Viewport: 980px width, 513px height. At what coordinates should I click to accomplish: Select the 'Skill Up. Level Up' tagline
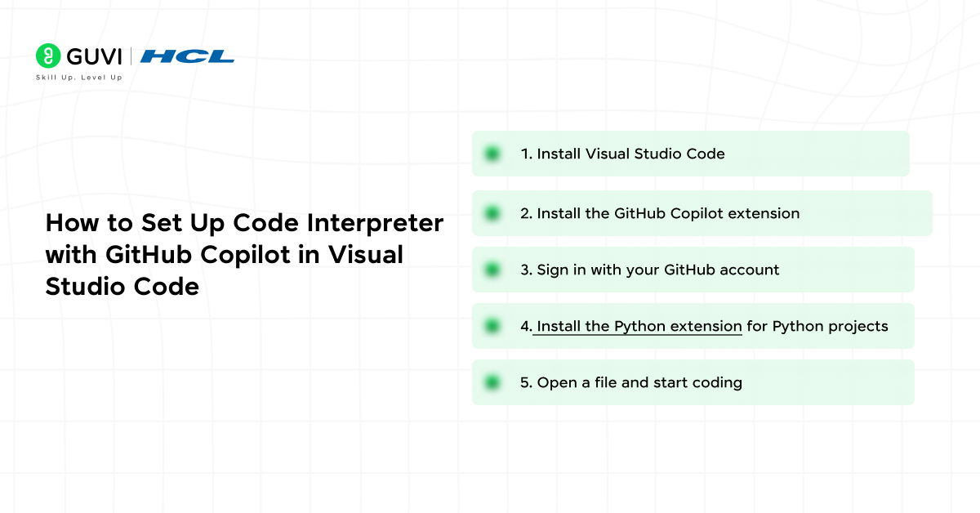(78, 78)
